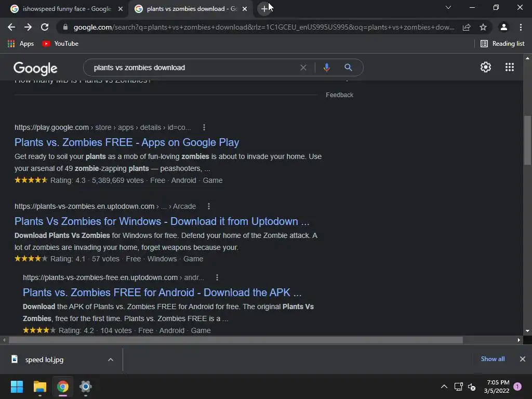Open the YouTube bookmark
This screenshot has height=399, width=532.
click(60, 44)
